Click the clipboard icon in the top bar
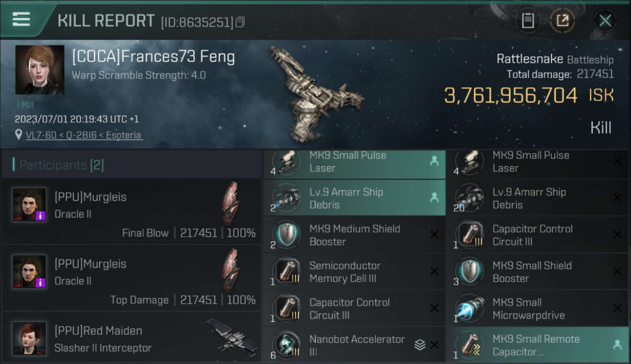The height and width of the screenshot is (364, 631). tap(528, 20)
